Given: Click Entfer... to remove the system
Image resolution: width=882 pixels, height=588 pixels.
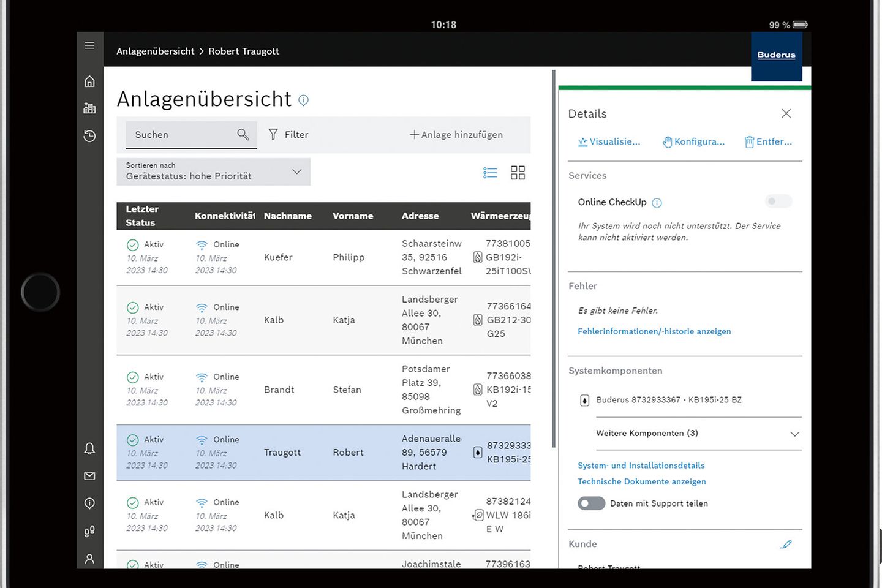Looking at the screenshot, I should point(768,142).
